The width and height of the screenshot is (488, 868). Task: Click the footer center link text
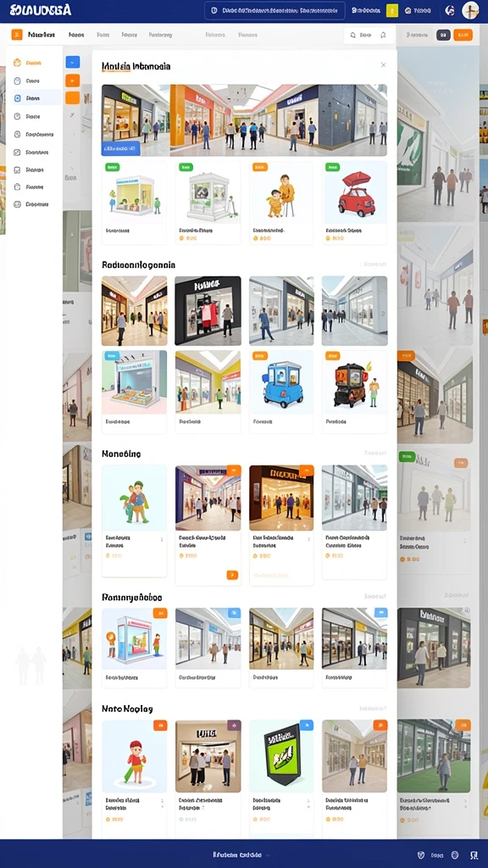point(237,854)
